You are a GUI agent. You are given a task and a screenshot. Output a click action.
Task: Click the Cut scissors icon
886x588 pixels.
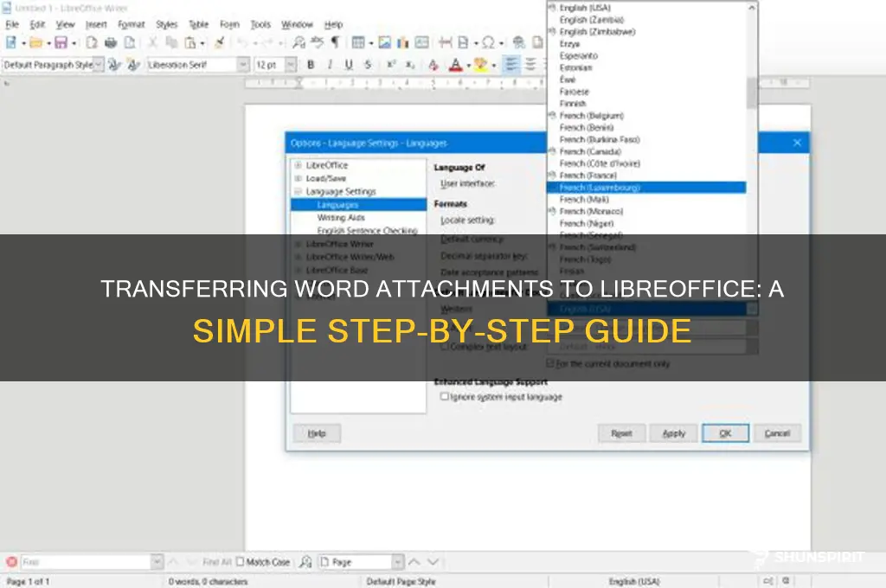152,42
